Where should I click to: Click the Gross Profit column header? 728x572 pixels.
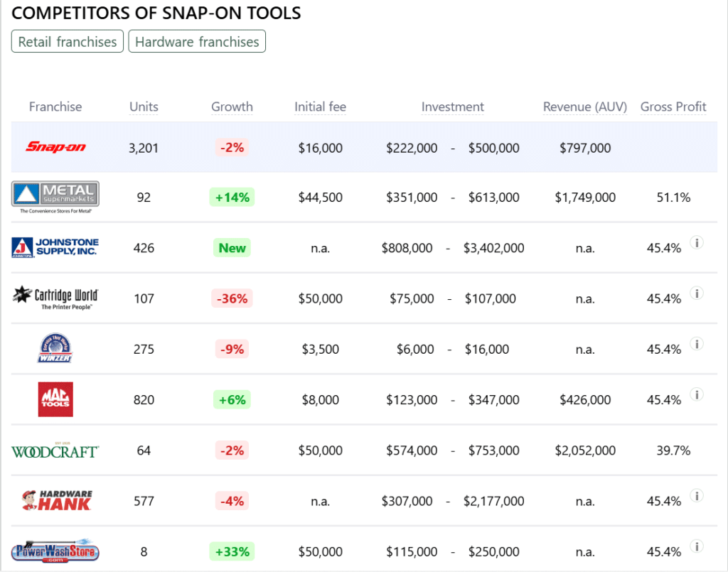(x=673, y=107)
